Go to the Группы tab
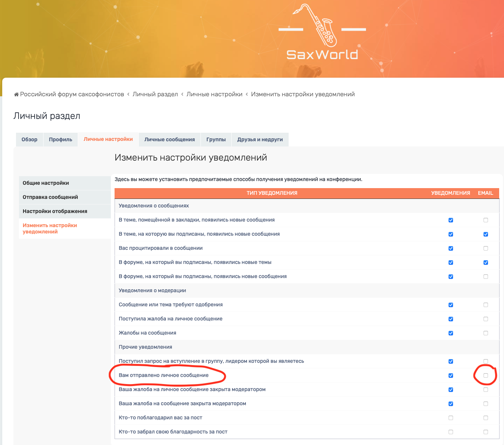The width and height of the screenshot is (504, 445). [x=216, y=139]
